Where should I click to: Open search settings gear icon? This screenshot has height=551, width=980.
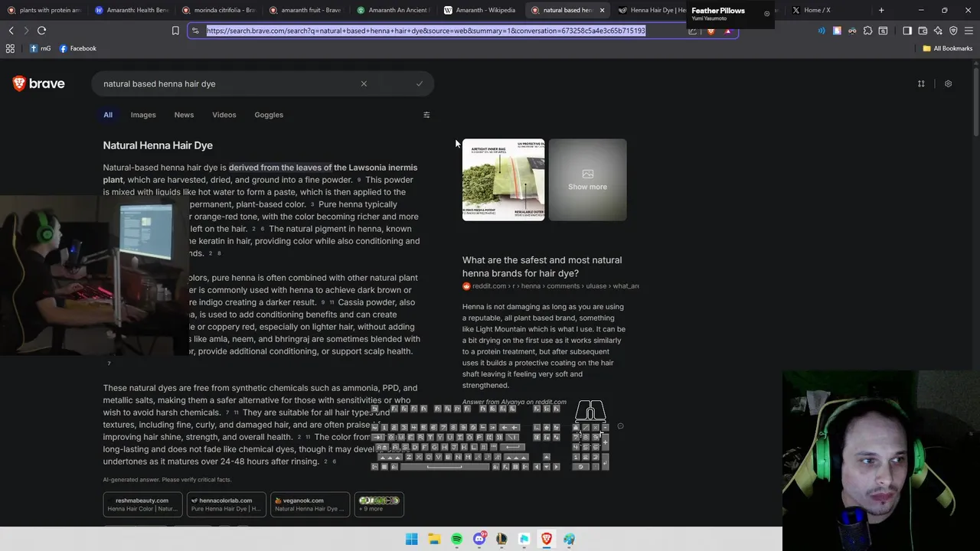click(948, 83)
